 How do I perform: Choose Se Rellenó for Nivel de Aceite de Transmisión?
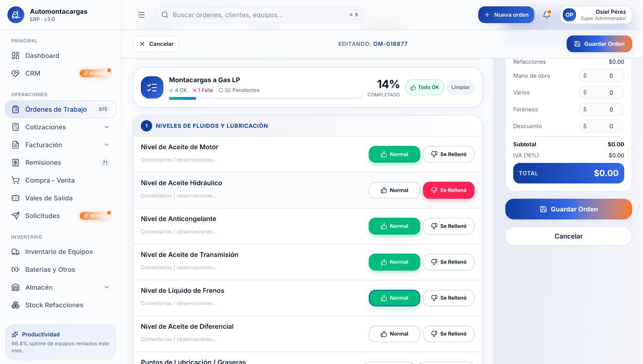[449, 262]
